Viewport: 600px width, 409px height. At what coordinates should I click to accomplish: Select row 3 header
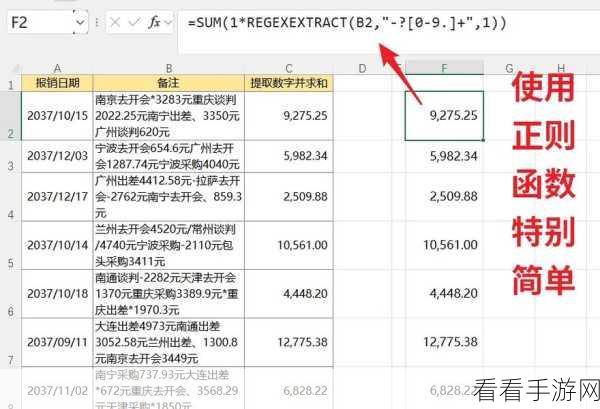[x=11, y=156]
